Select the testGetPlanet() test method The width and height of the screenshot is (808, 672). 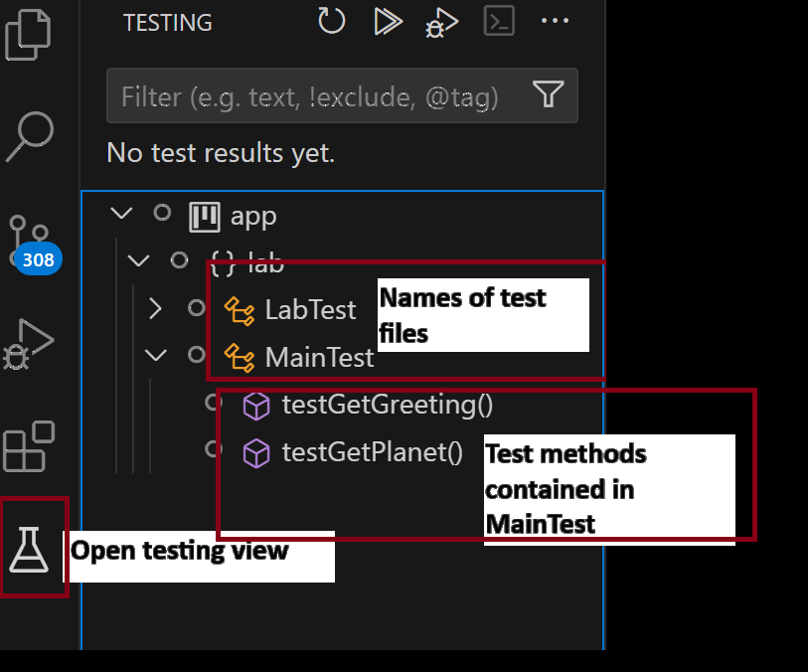click(x=372, y=452)
